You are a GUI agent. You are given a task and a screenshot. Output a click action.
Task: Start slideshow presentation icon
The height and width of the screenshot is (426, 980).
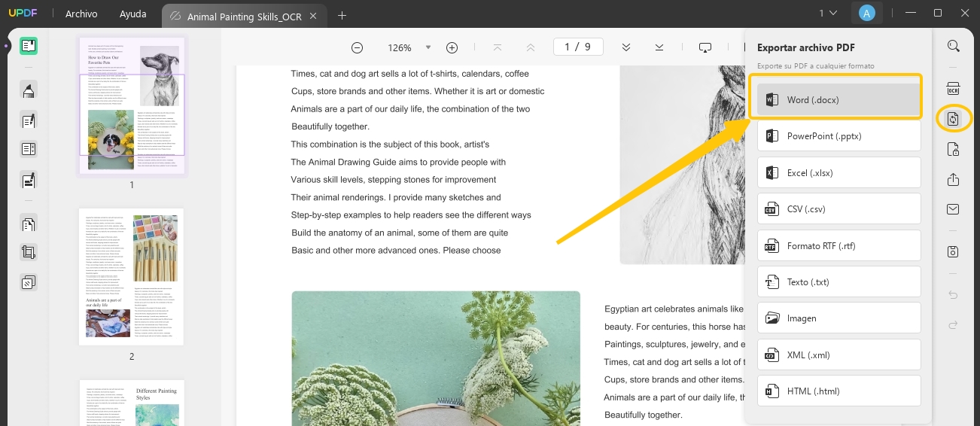click(x=705, y=47)
